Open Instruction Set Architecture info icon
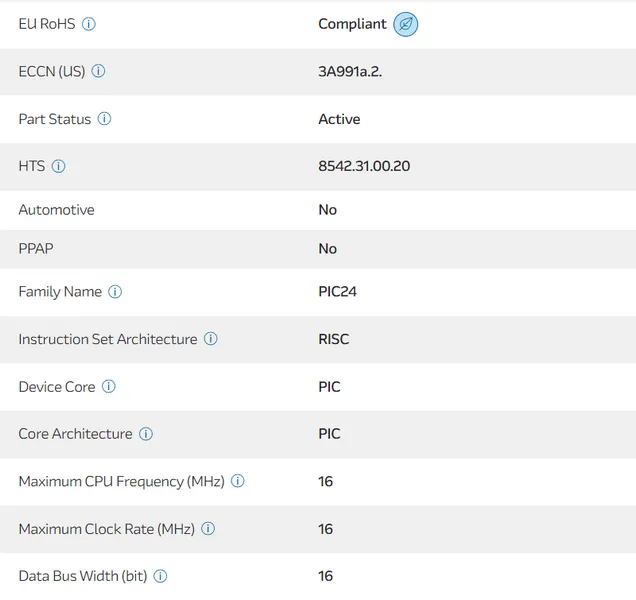The width and height of the screenshot is (636, 600). coord(210,339)
